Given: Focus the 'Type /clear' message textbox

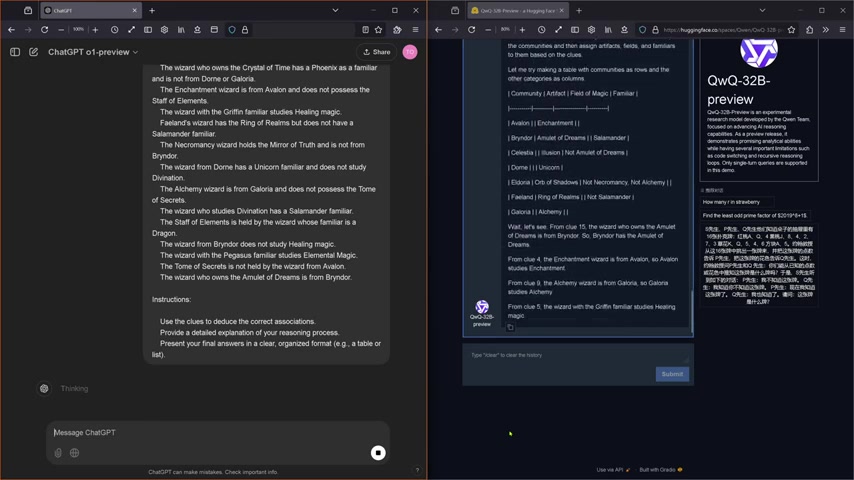Looking at the screenshot, I should (x=577, y=355).
